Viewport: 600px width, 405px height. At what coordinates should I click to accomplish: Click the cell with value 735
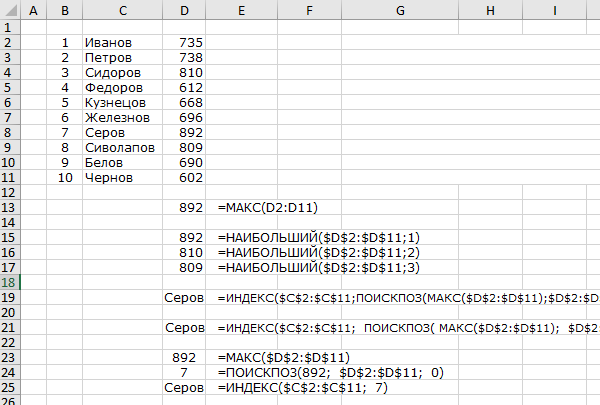coord(190,43)
